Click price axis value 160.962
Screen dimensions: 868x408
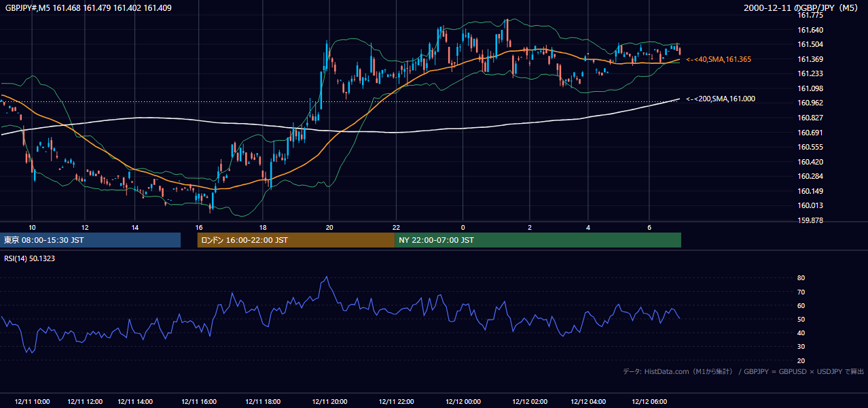tap(811, 103)
